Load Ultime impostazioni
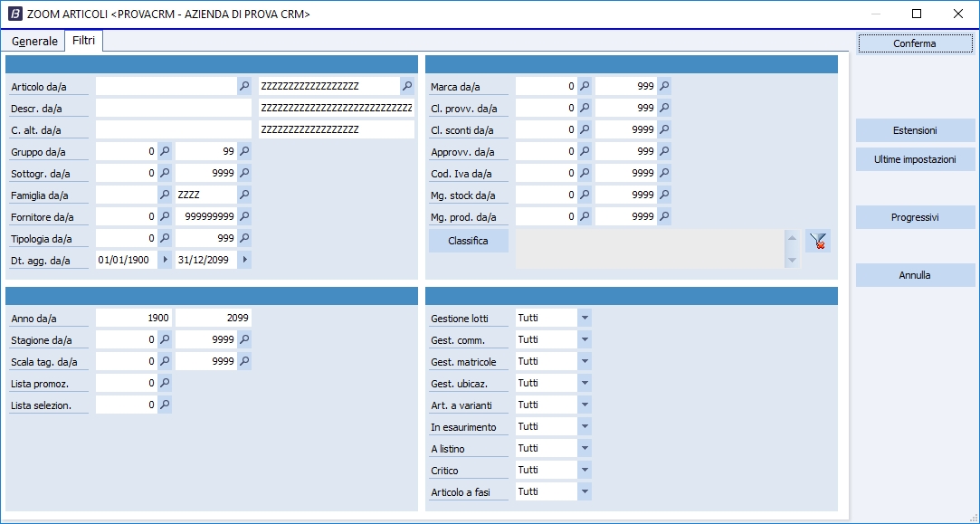Screen dimensions: 980x524 tap(915, 159)
